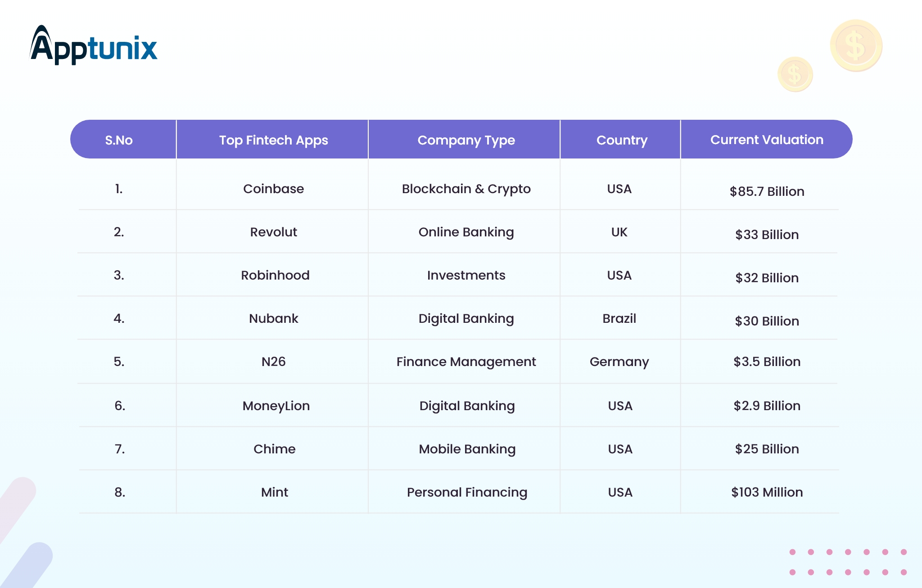Select the $33 Billion valuation
The height and width of the screenshot is (588, 922).
coord(767,235)
